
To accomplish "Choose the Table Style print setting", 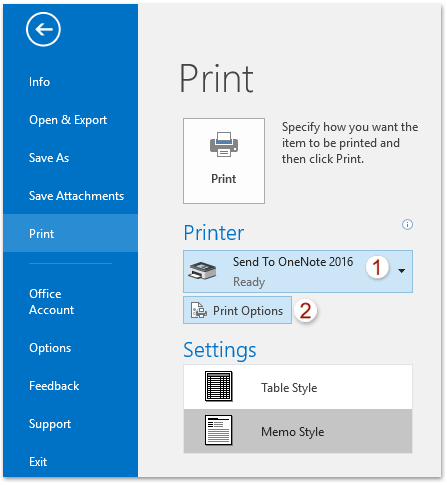I will 298,387.
